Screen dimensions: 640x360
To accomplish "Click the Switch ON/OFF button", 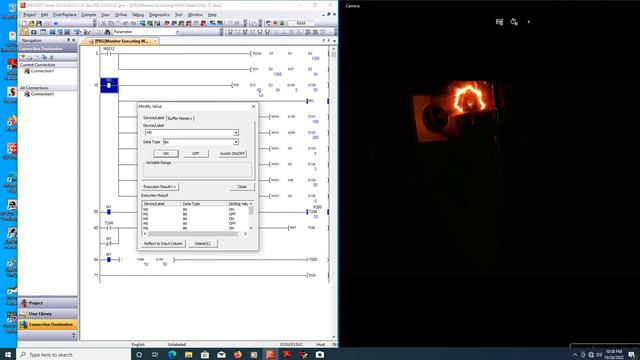I will coord(232,153).
